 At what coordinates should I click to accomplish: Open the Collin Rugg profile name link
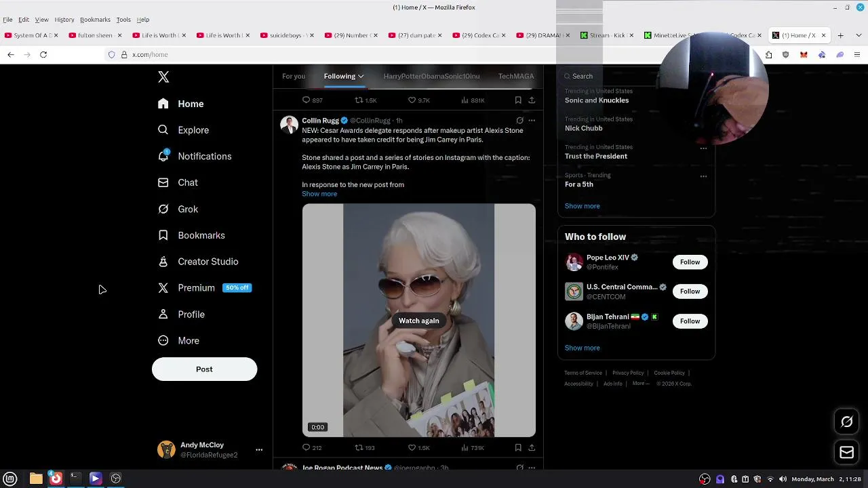320,121
